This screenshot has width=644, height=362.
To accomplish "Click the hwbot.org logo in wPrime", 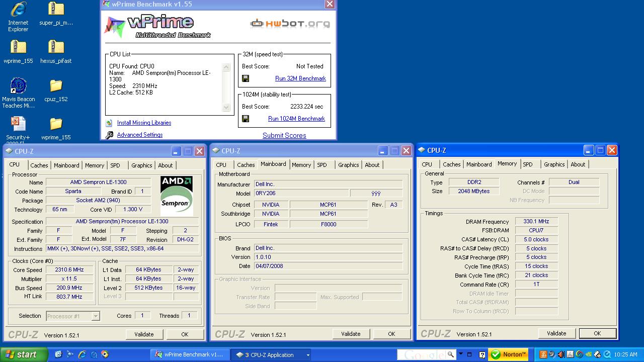I will 290,23.
